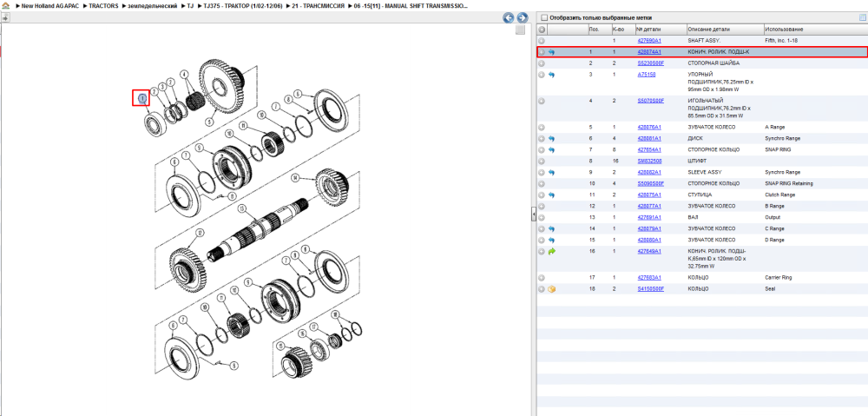Click blue arrow on D Range row

551,240
